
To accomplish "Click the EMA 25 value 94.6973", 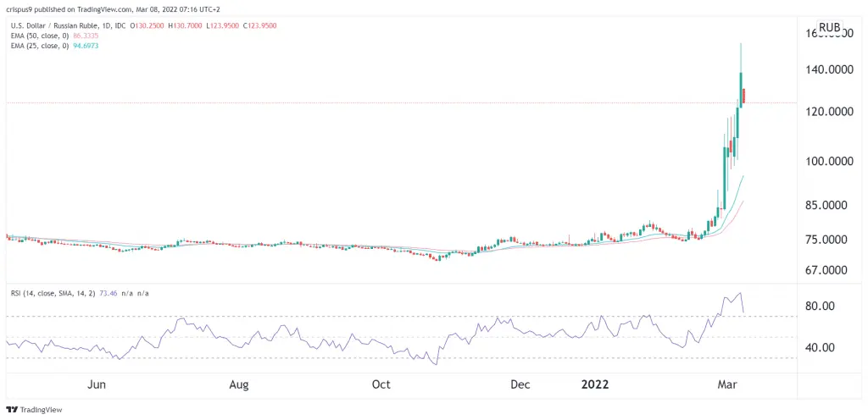I will 86,46.
